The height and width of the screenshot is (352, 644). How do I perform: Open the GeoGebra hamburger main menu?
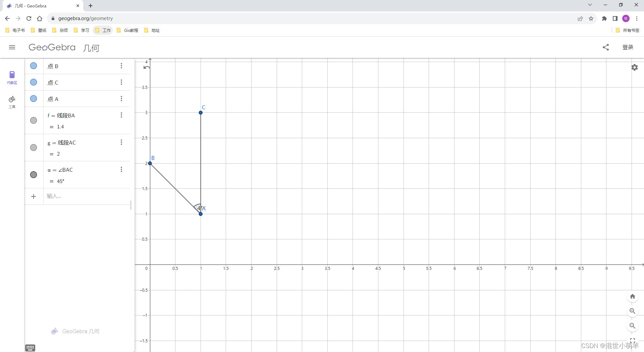(12, 47)
